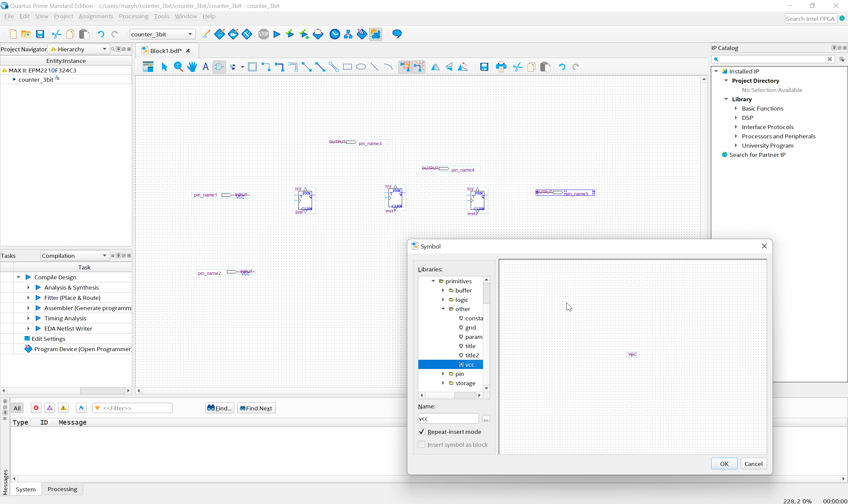The width and height of the screenshot is (848, 504).
Task: Click the Undo icon in main toolbar
Action: point(101,34)
